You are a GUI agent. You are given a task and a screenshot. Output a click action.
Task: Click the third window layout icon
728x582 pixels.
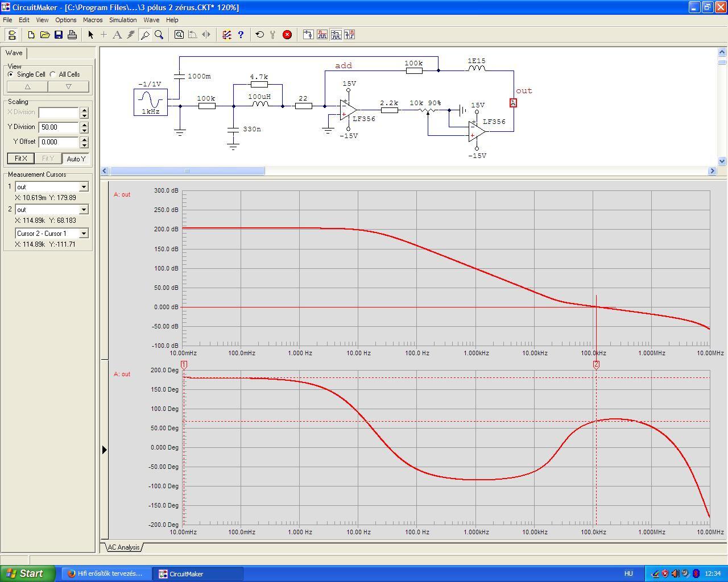point(336,35)
